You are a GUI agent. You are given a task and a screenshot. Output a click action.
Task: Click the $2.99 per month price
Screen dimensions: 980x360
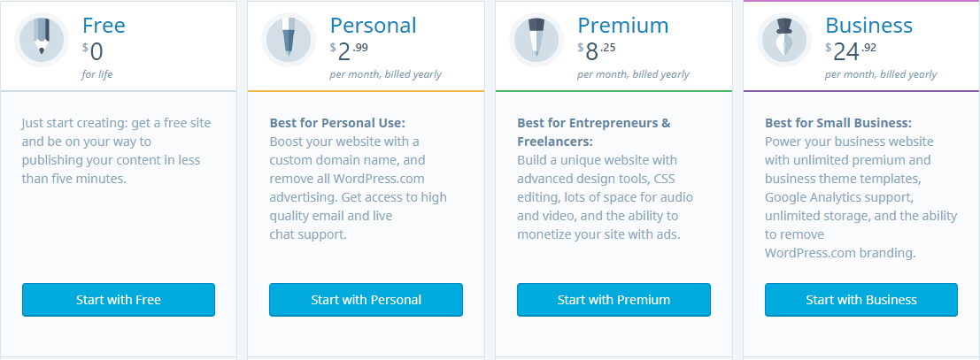[386, 61]
